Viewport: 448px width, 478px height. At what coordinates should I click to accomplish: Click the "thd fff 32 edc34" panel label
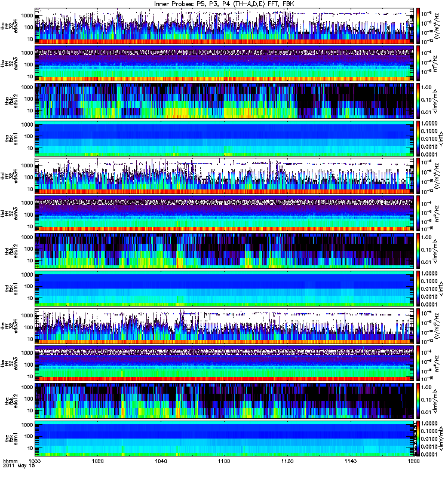9,176
